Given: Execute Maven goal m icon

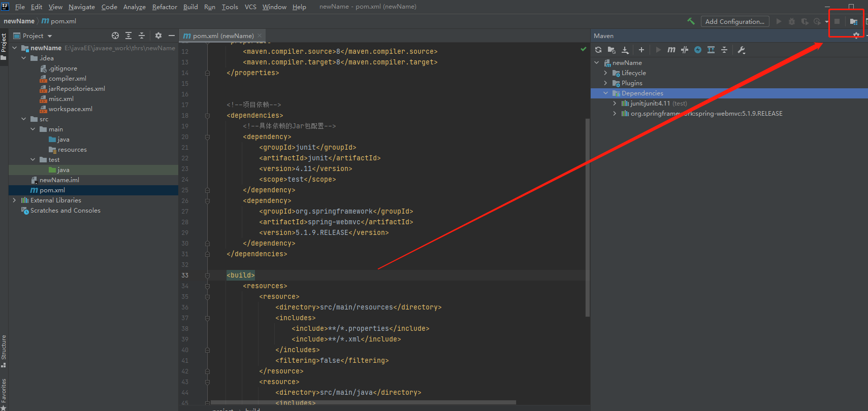Looking at the screenshot, I should [x=671, y=50].
